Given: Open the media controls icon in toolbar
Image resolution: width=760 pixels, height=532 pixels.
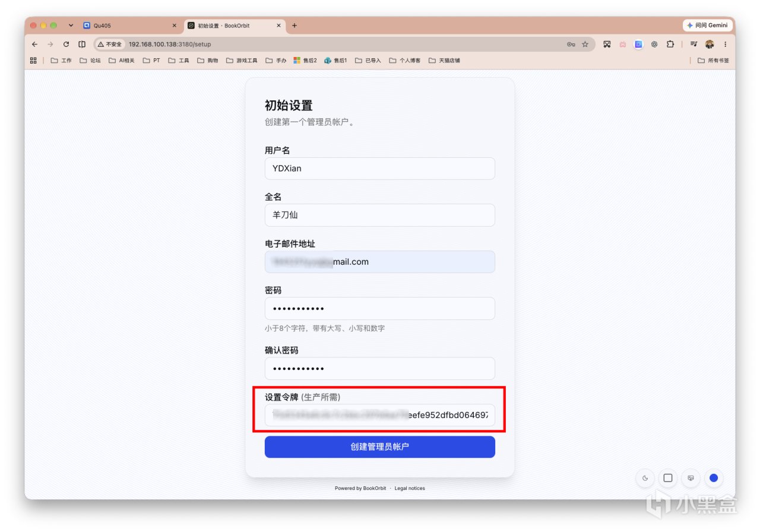Looking at the screenshot, I should coord(693,44).
